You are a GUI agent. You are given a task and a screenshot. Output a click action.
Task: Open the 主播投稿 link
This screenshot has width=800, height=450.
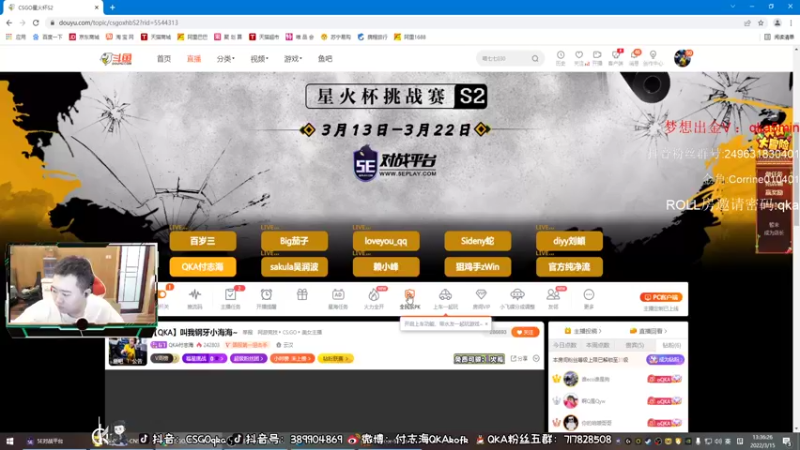[x=583, y=331]
